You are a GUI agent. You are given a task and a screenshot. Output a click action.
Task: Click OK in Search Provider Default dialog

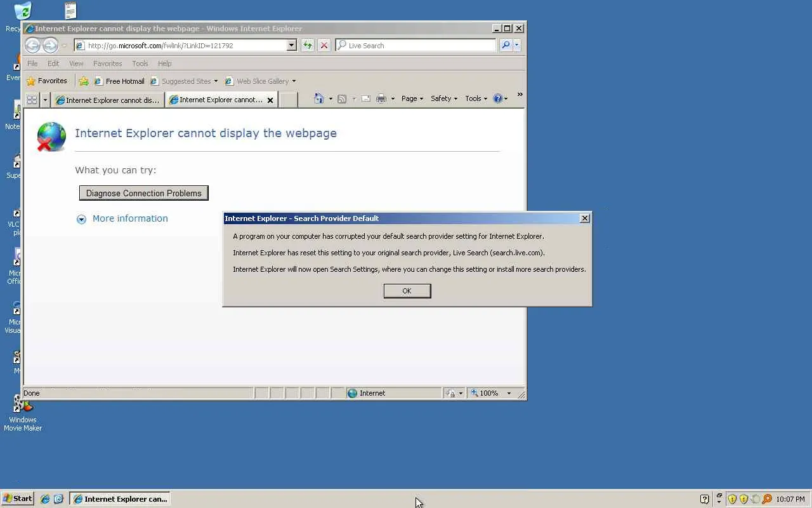point(407,291)
